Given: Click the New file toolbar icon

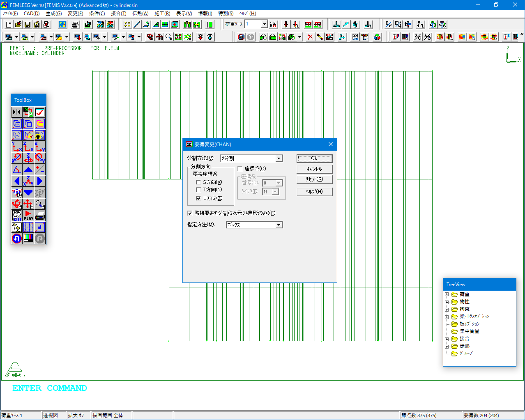Looking at the screenshot, I should coord(9,25).
